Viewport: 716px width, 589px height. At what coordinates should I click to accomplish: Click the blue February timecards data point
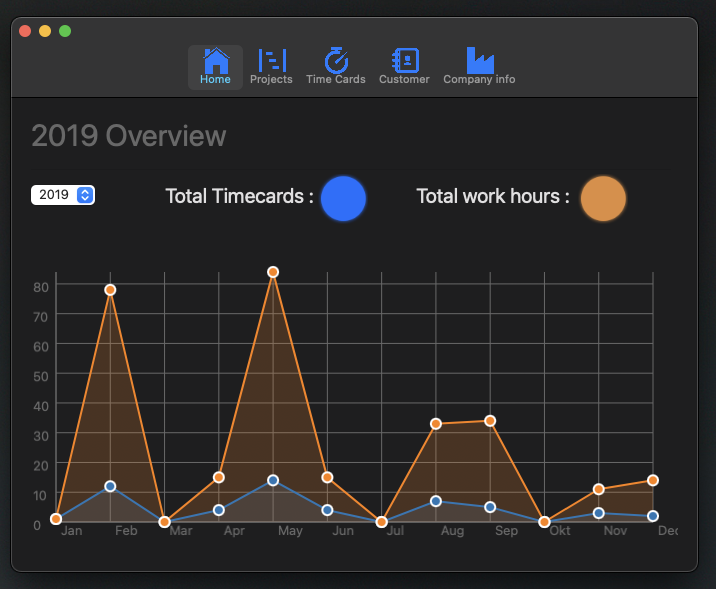pos(110,486)
